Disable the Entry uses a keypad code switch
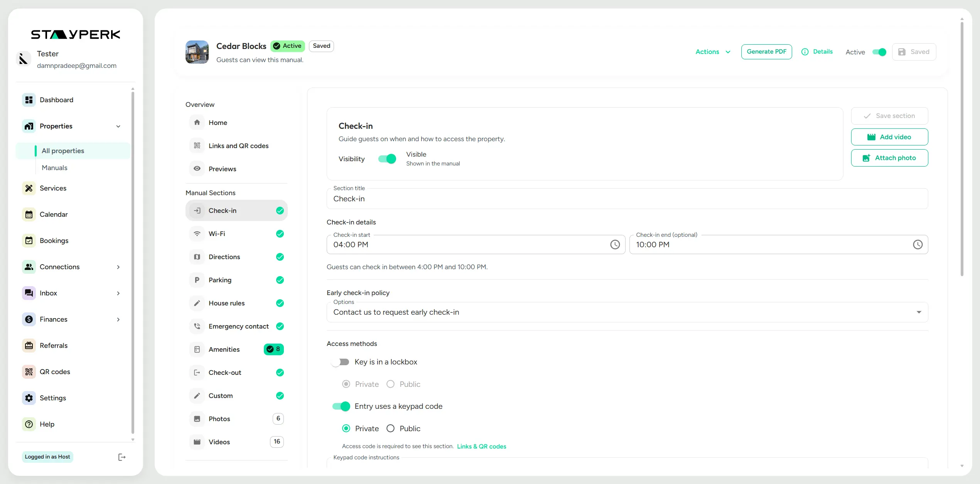The image size is (980, 484). click(341, 406)
